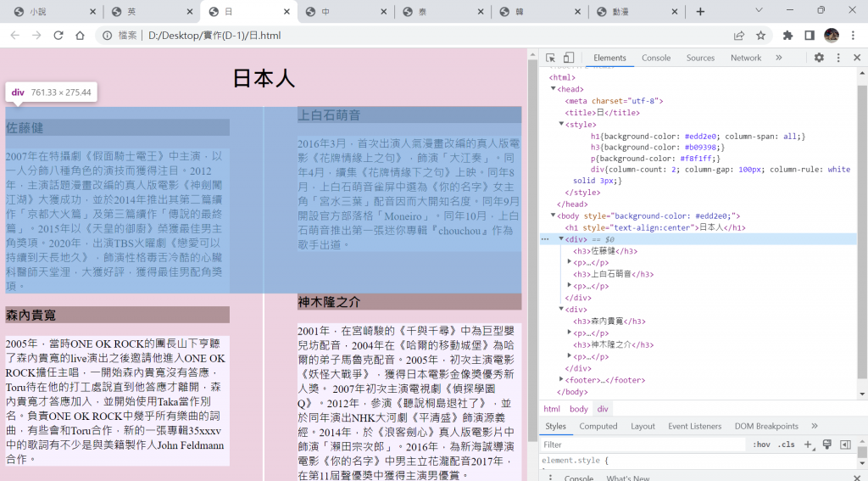Select the h3 神木隆之介 line in DOM tree
The image size is (868, 481).
point(614,344)
